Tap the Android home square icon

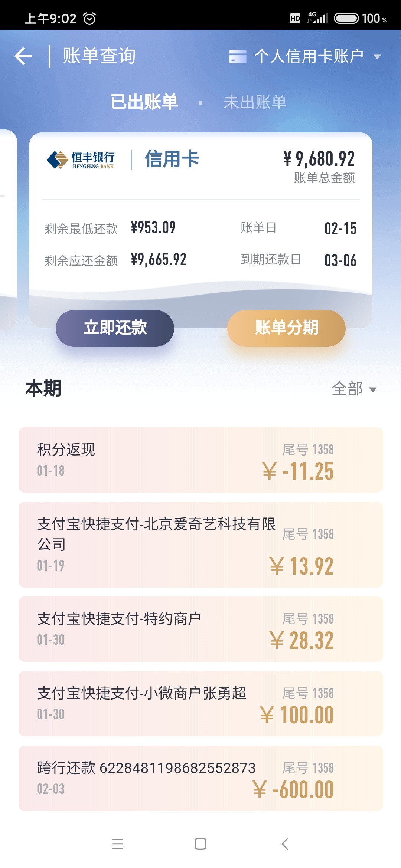tap(200, 844)
